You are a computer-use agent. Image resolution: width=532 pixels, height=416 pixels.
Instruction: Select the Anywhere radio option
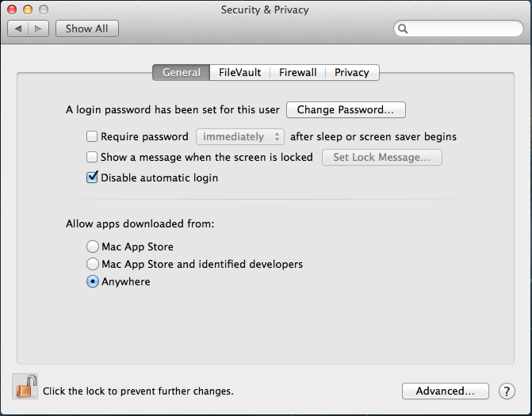click(93, 281)
